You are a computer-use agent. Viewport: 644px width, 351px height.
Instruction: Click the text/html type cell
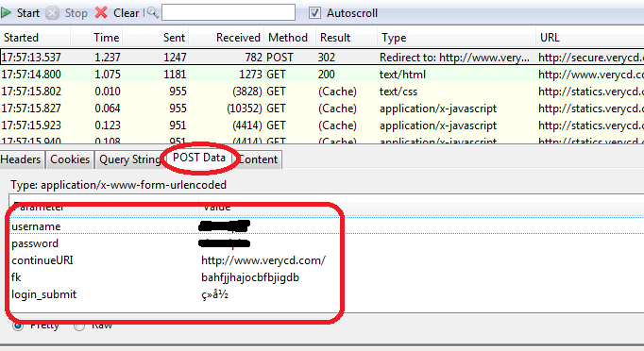(402, 75)
